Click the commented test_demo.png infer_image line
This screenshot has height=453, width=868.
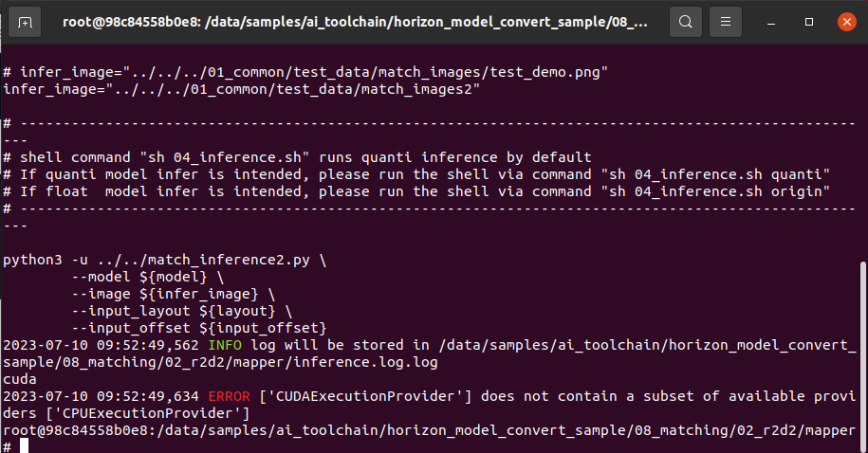(304, 72)
